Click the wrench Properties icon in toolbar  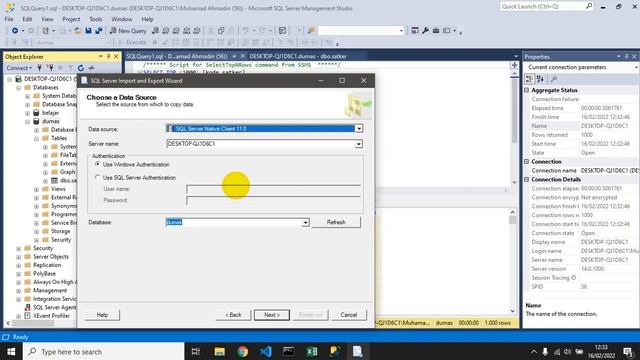pos(425,31)
